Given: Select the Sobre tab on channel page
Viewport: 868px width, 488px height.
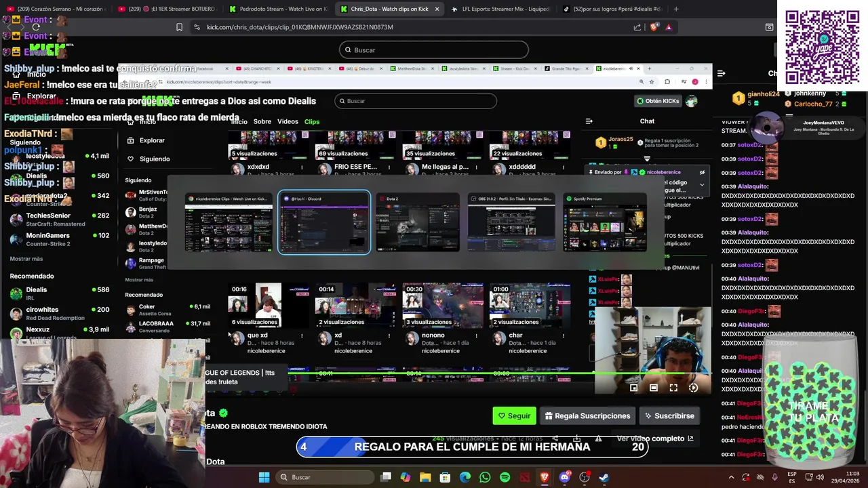Looking at the screenshot, I should point(262,121).
